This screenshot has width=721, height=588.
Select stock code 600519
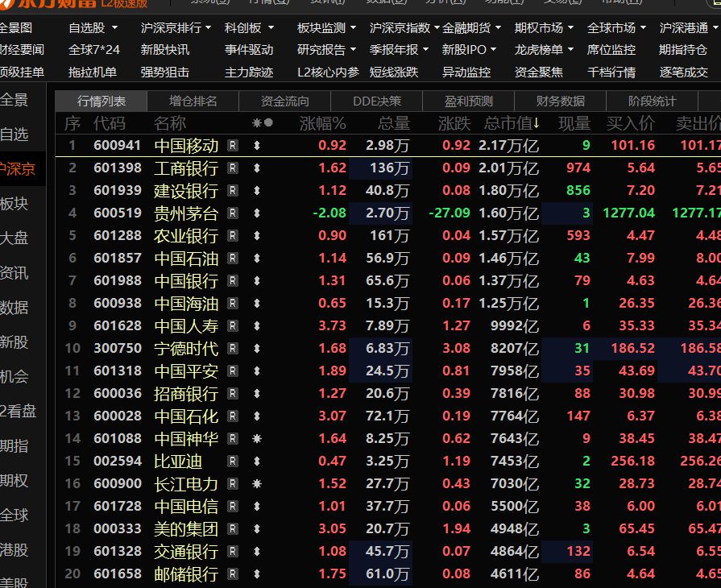click(118, 213)
